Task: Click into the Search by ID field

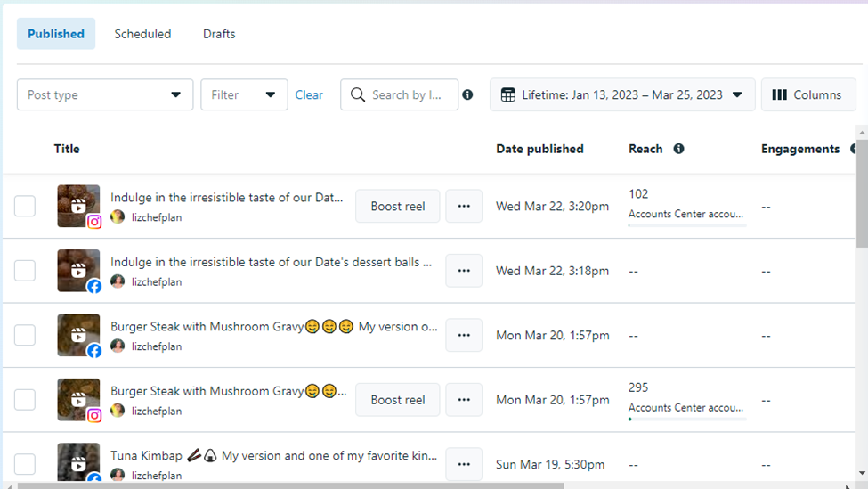Action: tap(406, 95)
